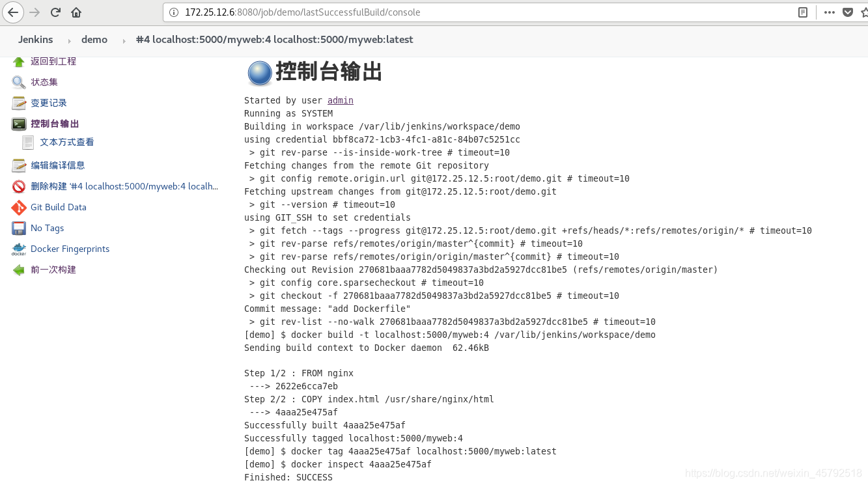Click admin user link in console
This screenshot has height=485, width=868.
[341, 100]
